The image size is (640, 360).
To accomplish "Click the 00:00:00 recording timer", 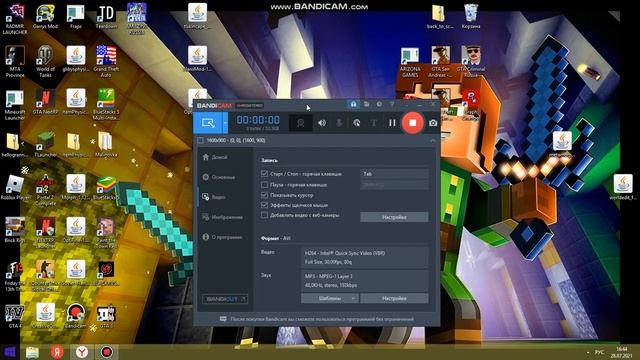I will (x=258, y=120).
